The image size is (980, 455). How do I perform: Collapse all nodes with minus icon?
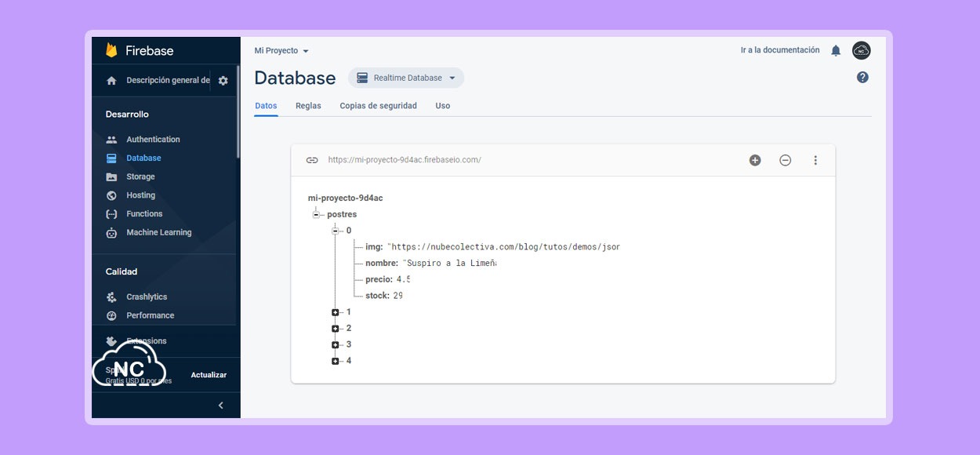pos(785,160)
